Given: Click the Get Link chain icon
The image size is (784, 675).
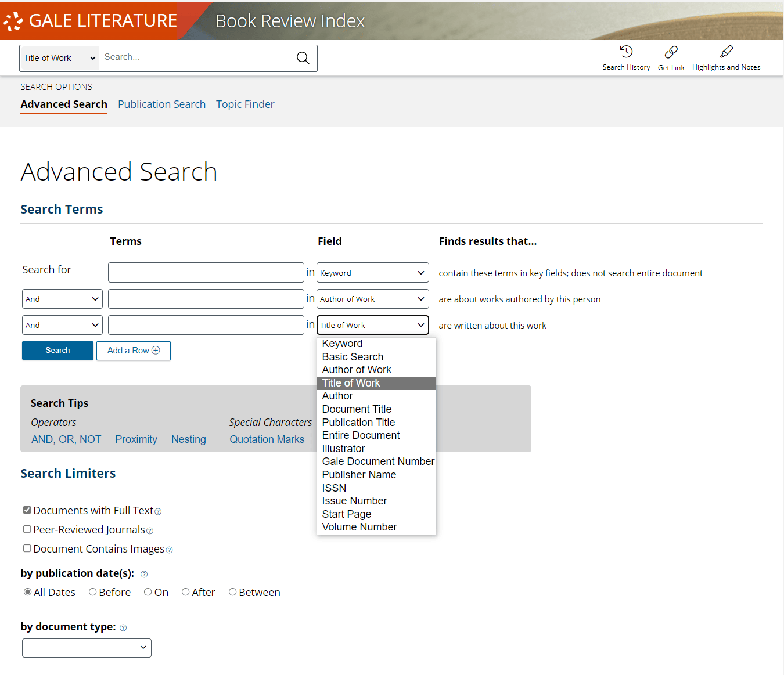Looking at the screenshot, I should pos(671,52).
